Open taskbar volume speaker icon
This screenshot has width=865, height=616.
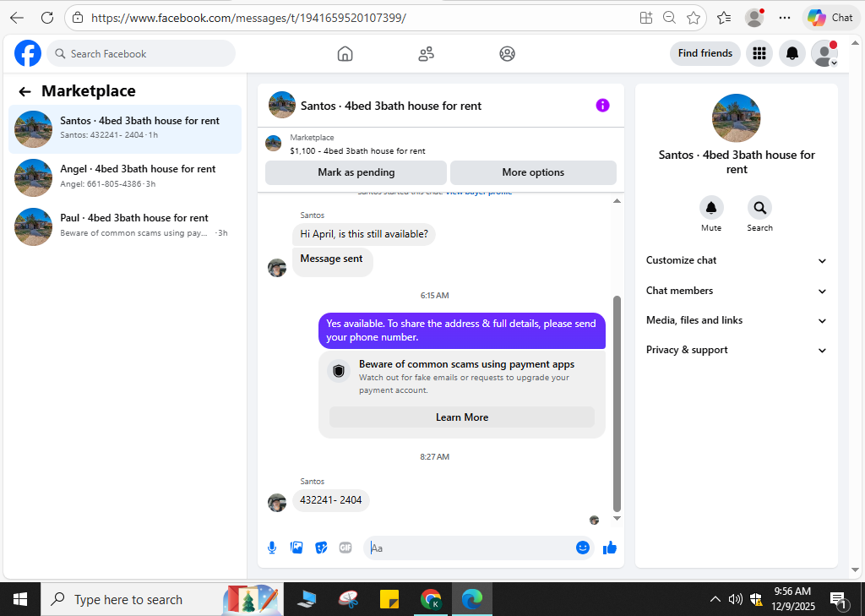tap(735, 599)
